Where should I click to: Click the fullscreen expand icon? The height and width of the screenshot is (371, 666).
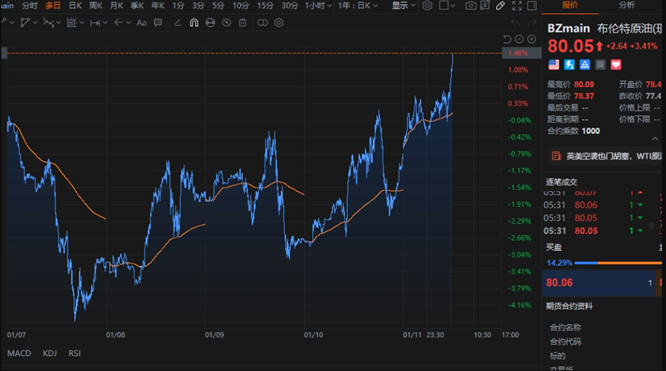516,6
